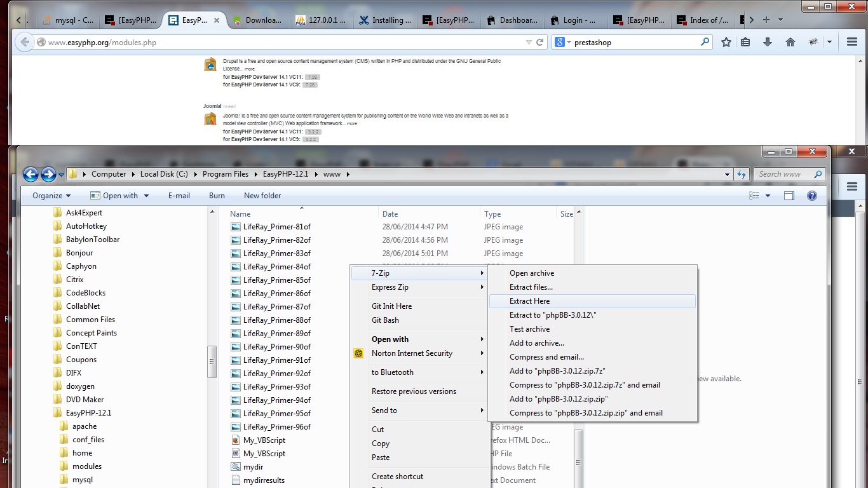
Task: Open Explorer recent pages dropdown
Action: coord(62,174)
